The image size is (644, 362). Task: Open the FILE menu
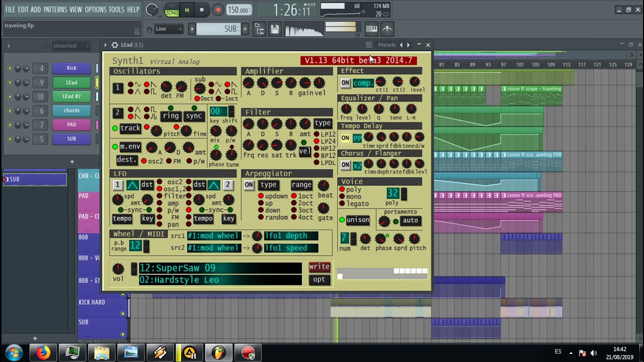click(10, 10)
